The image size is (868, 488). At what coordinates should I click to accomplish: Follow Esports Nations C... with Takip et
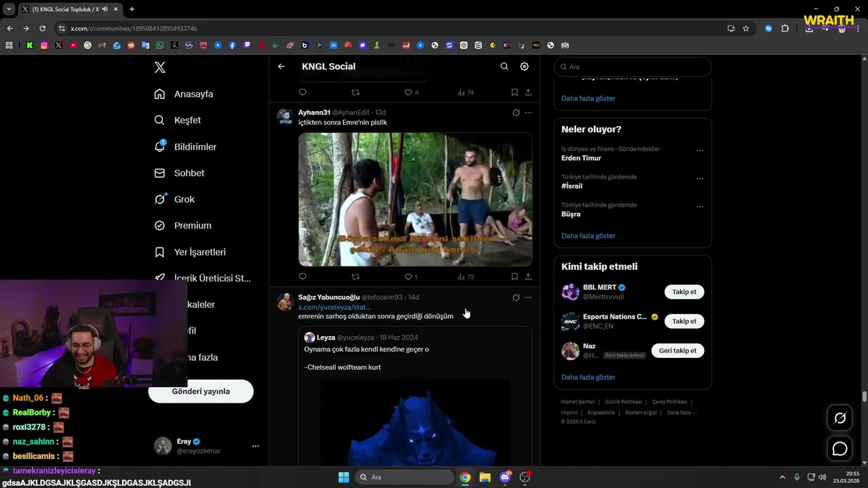tap(684, 321)
